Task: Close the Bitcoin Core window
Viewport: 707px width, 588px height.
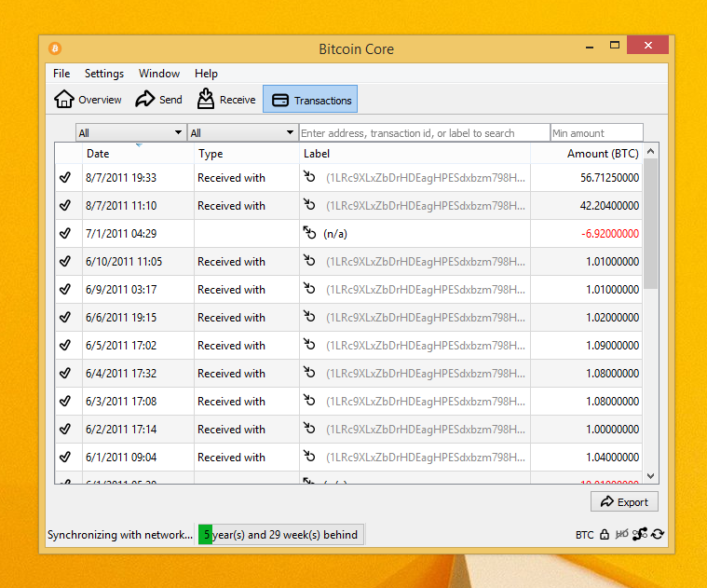Action: (648, 45)
